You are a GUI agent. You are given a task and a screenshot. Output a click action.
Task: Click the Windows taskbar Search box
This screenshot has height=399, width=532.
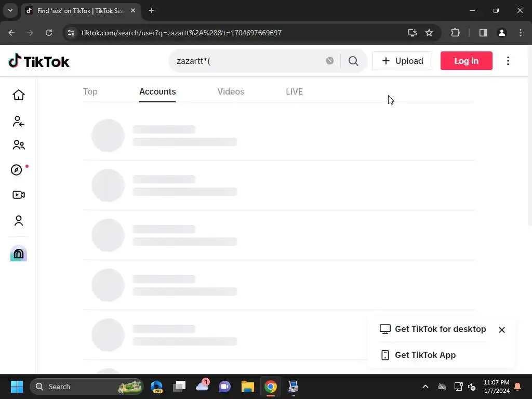tap(87, 387)
